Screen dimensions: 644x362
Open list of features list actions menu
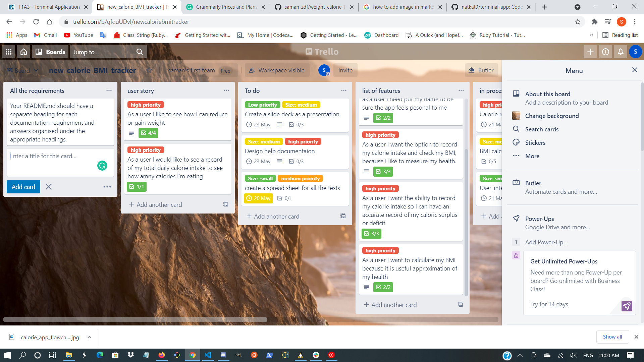coord(461,90)
